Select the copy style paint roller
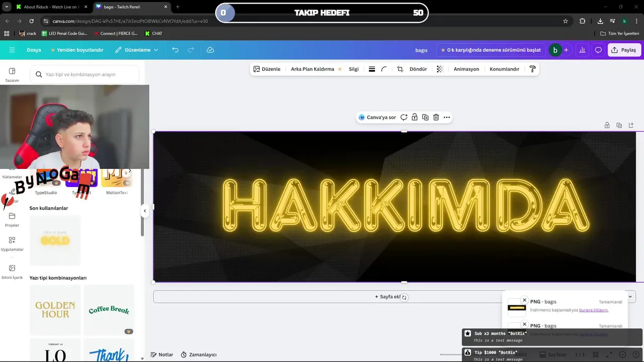The image size is (644, 362). (532, 69)
